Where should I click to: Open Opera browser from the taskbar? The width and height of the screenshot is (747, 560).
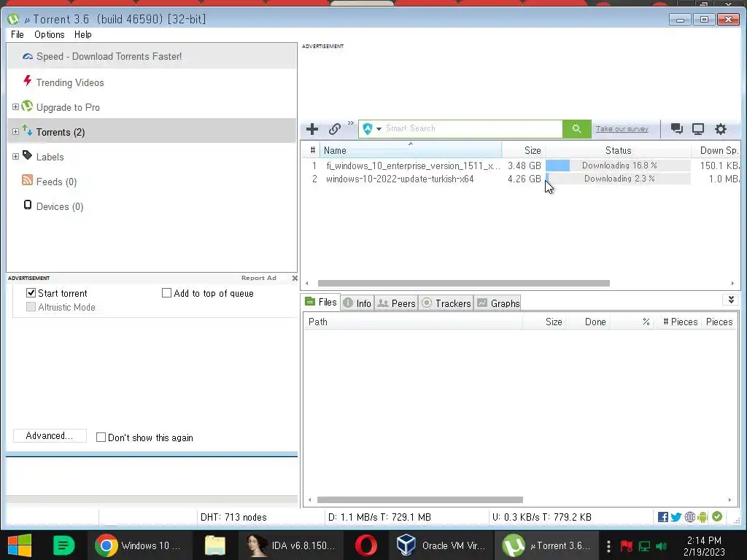tap(366, 545)
